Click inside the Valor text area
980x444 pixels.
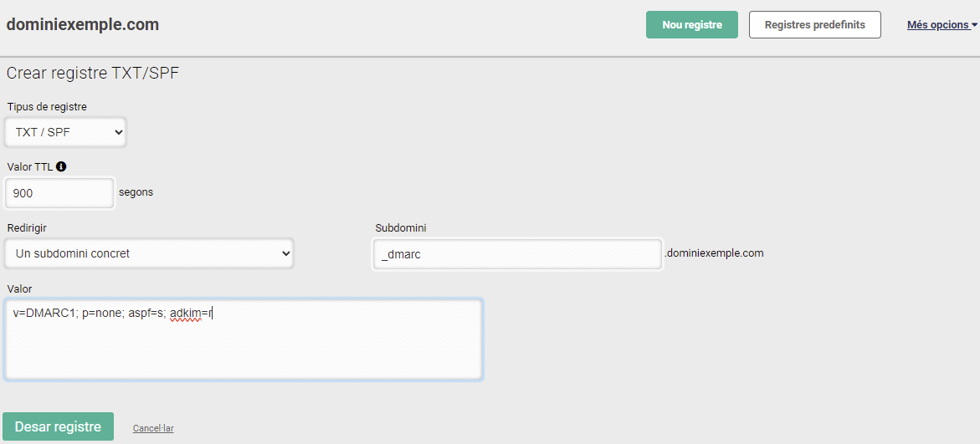click(244, 339)
